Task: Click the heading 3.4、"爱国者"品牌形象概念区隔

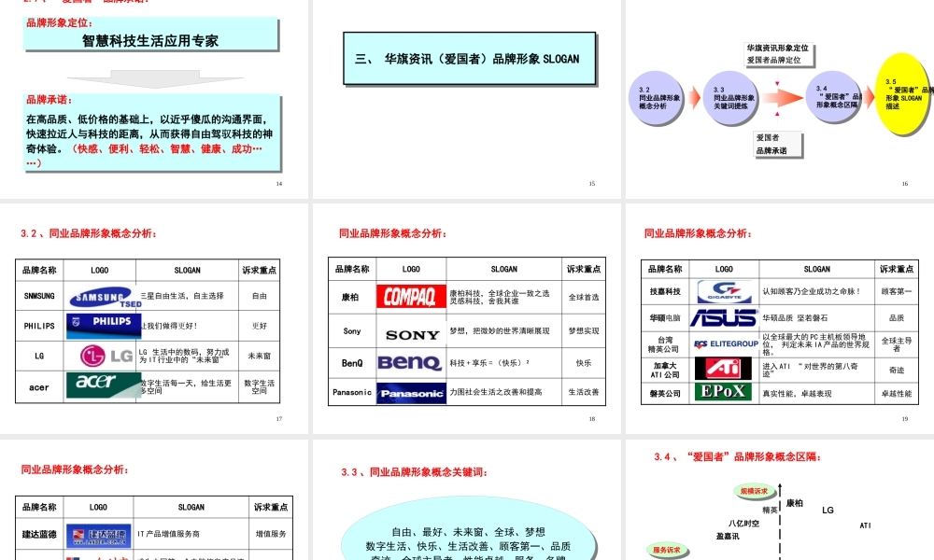Action: click(738, 457)
